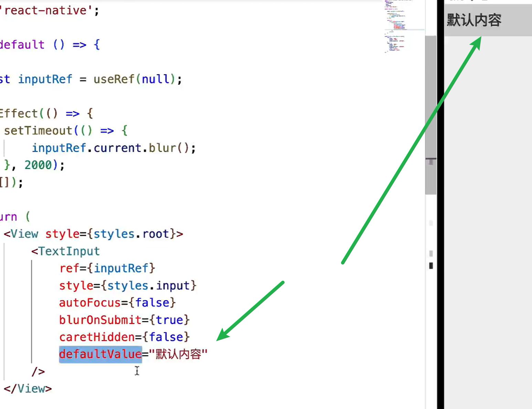Click the closing </View> tag

point(28,388)
